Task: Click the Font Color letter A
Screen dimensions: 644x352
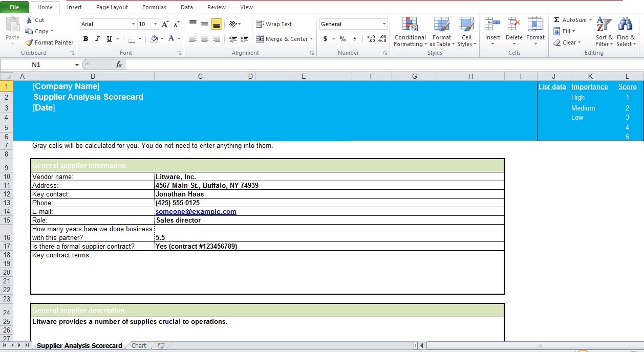Action: pos(171,39)
